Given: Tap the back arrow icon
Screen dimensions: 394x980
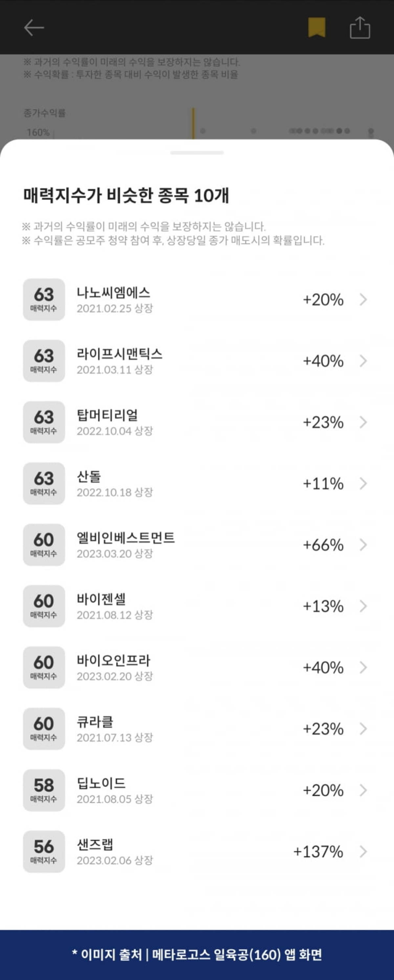Looking at the screenshot, I should coord(34,28).
